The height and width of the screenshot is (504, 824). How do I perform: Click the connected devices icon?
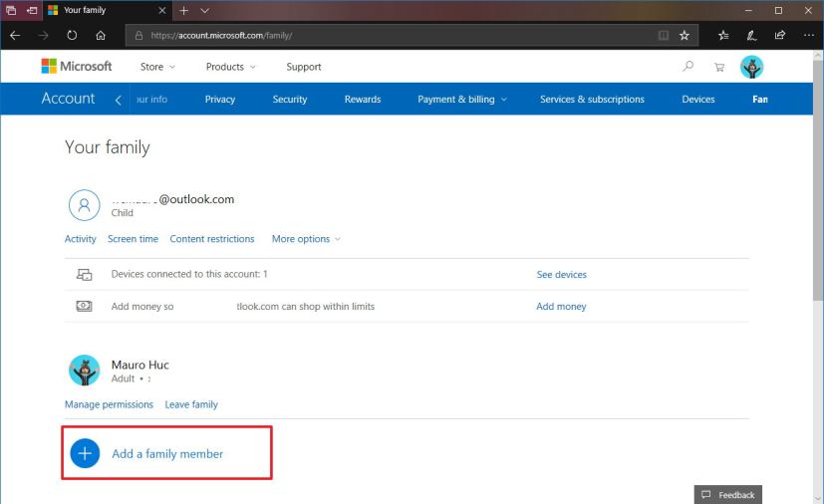tap(84, 274)
